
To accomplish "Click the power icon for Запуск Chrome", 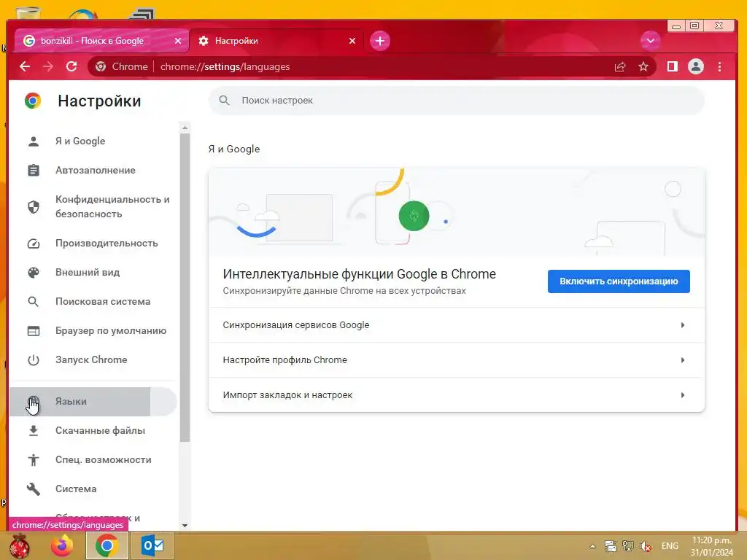I will point(34,359).
